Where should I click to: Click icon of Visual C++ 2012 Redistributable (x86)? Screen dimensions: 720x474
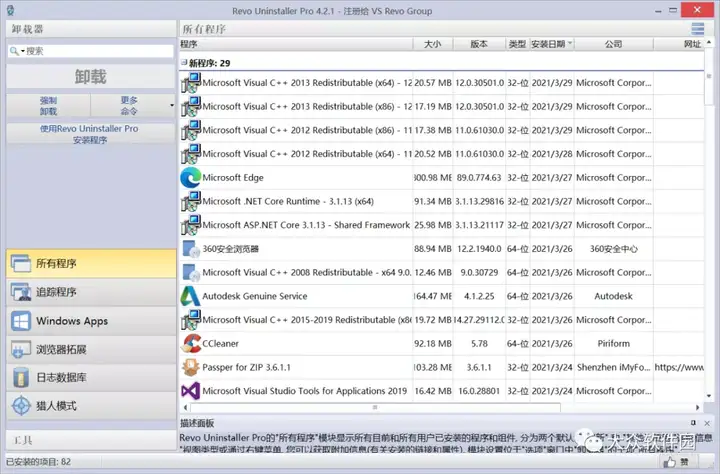(x=191, y=130)
